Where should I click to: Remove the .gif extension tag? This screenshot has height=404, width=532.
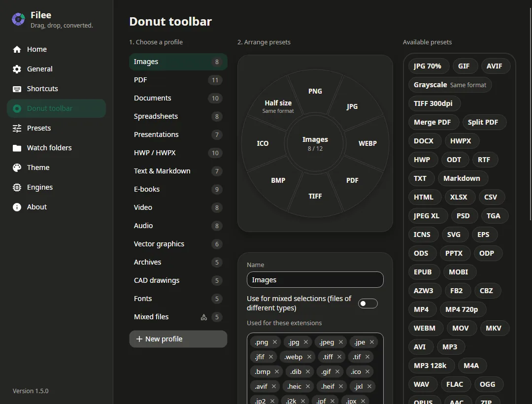(337, 371)
